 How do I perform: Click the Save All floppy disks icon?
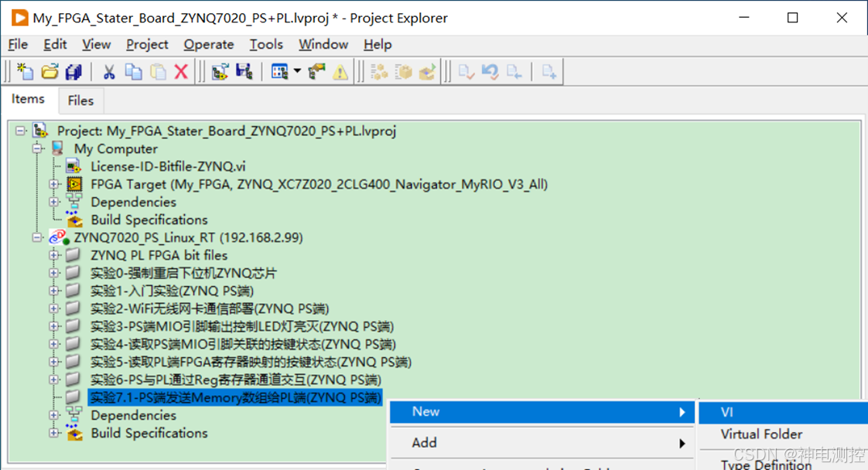click(73, 71)
